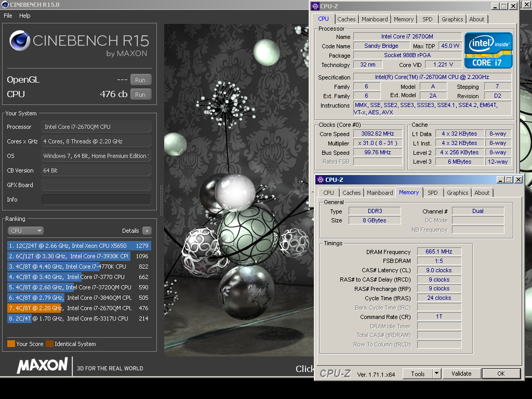The image size is (532, 399).
Task: Open Mainboard tab in lower CPU-Z window
Action: click(x=380, y=193)
